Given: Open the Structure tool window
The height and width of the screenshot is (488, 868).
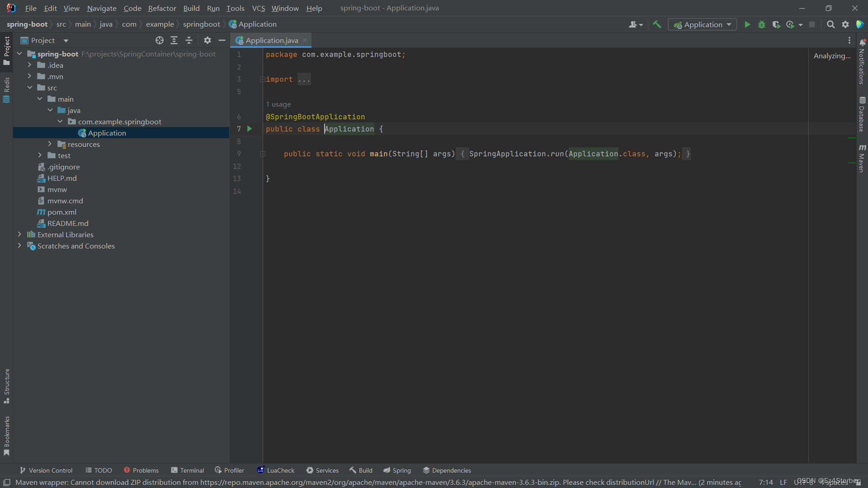Looking at the screenshot, I should click(6, 386).
